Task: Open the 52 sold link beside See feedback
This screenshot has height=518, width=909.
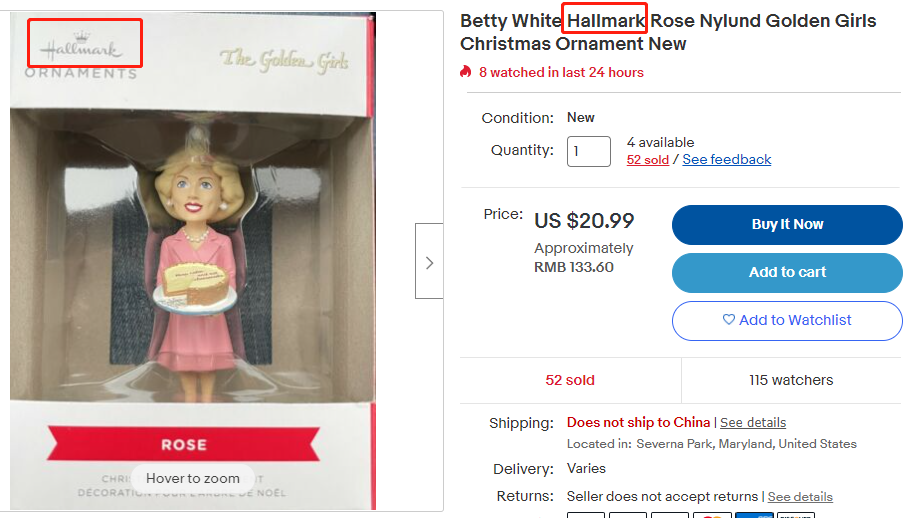Action: pos(647,160)
